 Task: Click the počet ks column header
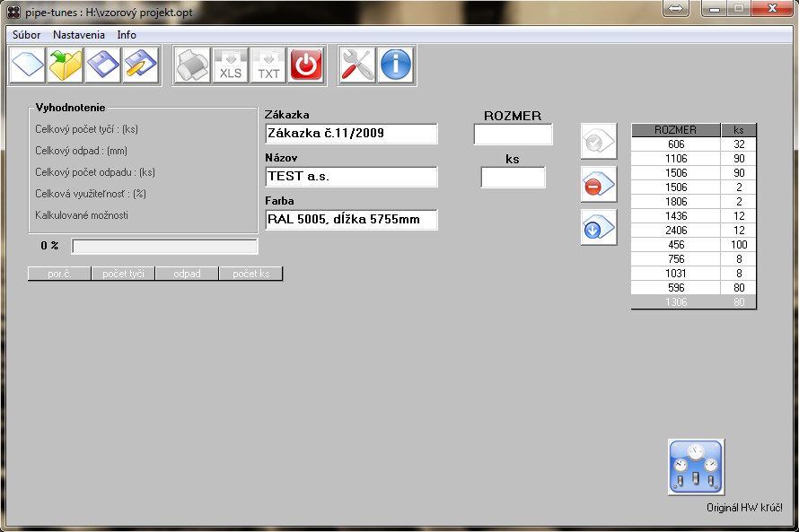tap(250, 274)
